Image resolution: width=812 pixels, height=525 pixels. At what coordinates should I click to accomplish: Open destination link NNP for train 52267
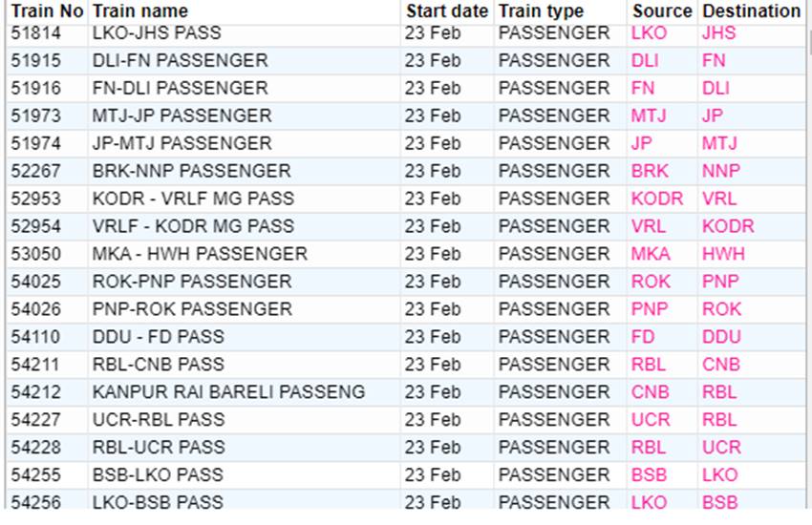coord(721,171)
